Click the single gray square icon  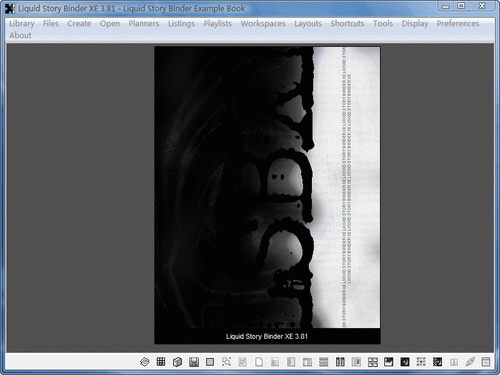[x=210, y=362]
